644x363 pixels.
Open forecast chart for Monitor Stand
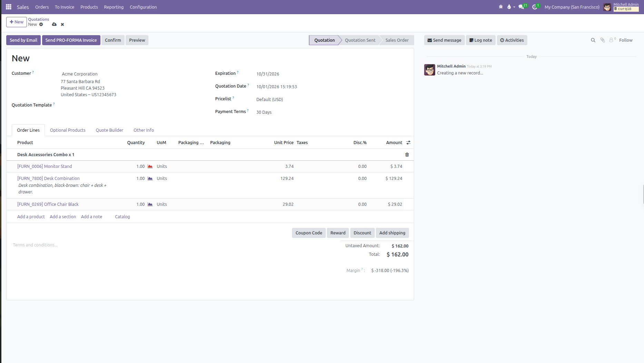(x=150, y=167)
